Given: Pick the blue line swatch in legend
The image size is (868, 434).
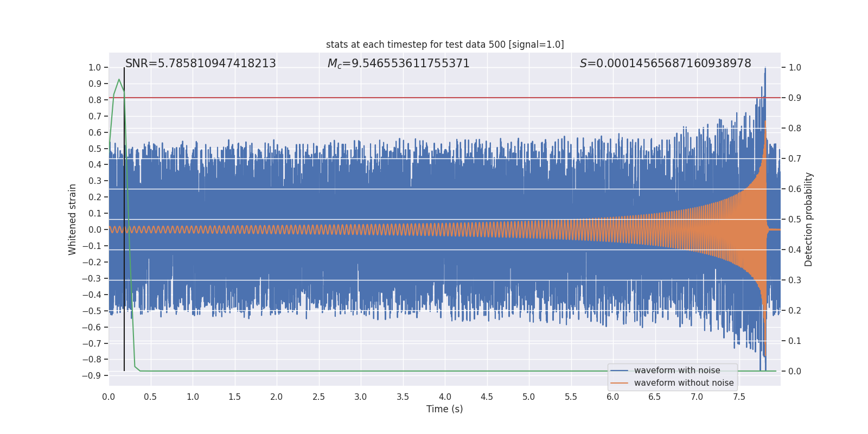Looking at the screenshot, I should click(x=619, y=371).
